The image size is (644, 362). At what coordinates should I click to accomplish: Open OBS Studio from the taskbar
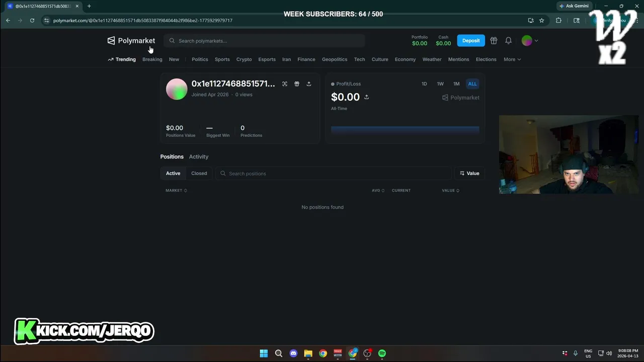[x=367, y=353]
